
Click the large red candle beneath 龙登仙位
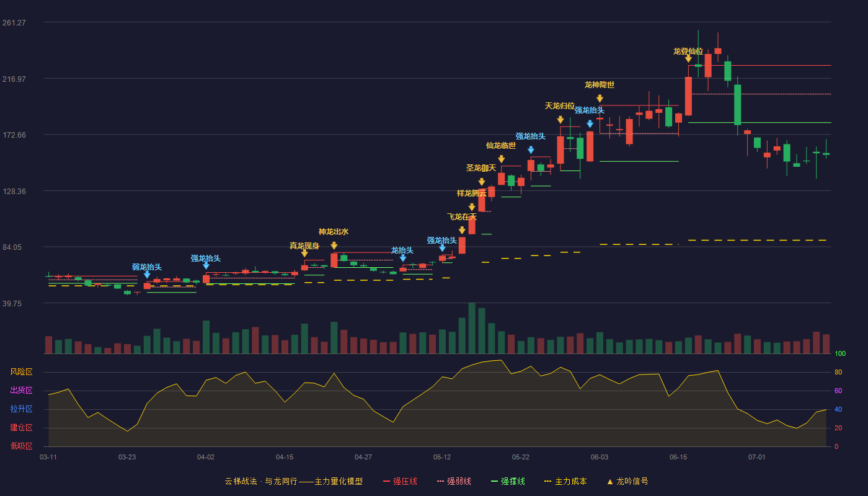688,96
